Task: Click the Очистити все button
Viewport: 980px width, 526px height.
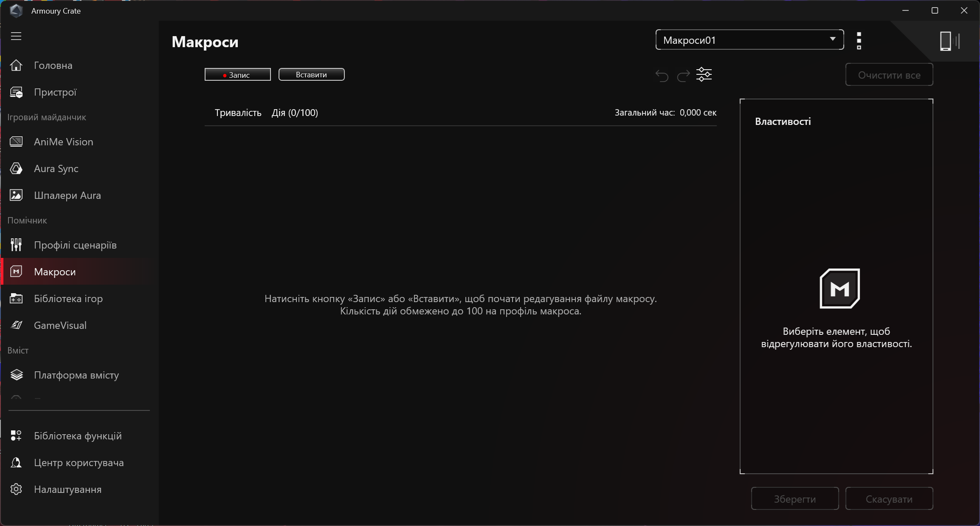Action: [889, 75]
